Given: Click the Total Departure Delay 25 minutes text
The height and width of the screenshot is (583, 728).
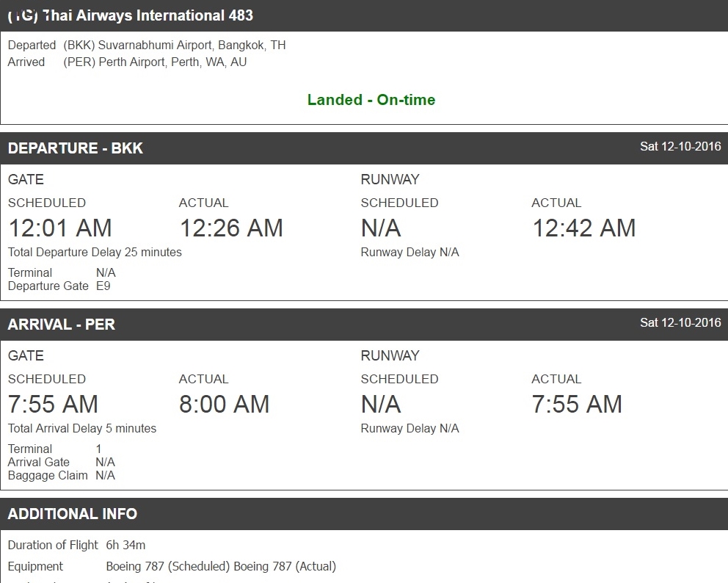Looking at the screenshot, I should [95, 252].
